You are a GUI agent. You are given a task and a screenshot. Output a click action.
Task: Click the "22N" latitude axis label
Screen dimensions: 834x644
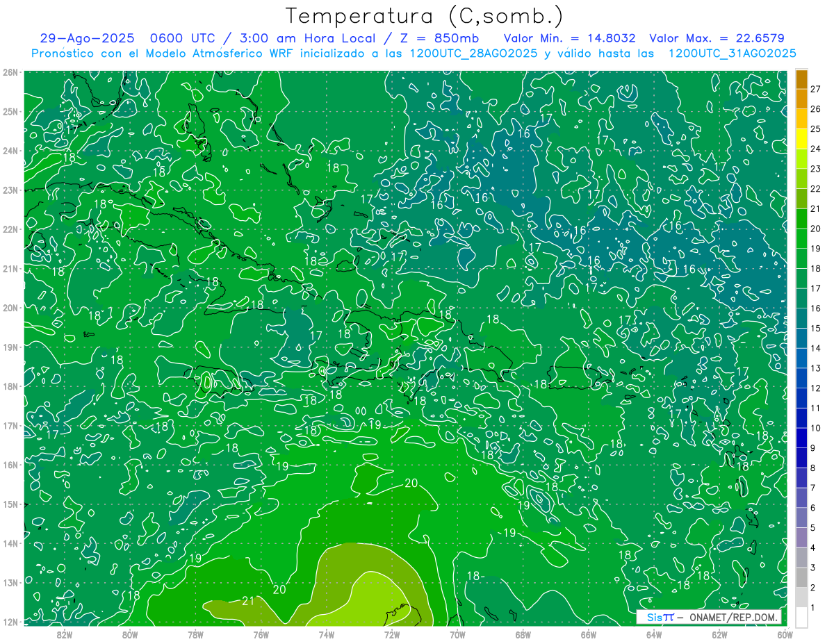coord(10,229)
